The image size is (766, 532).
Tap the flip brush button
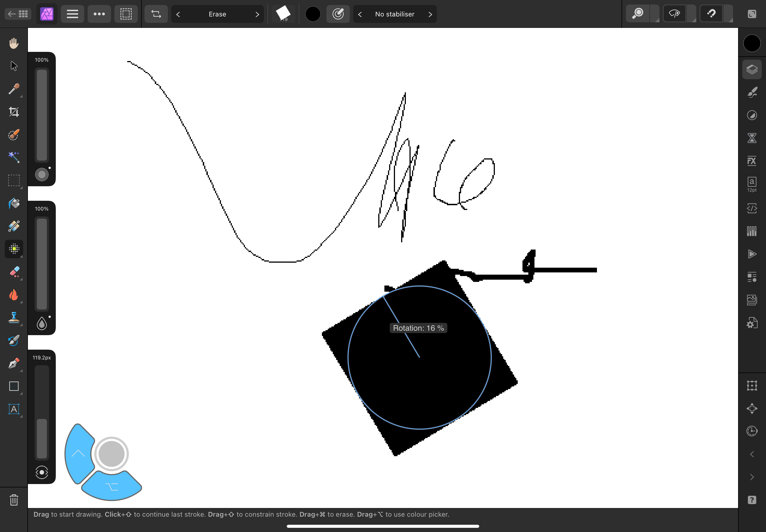[x=156, y=14]
